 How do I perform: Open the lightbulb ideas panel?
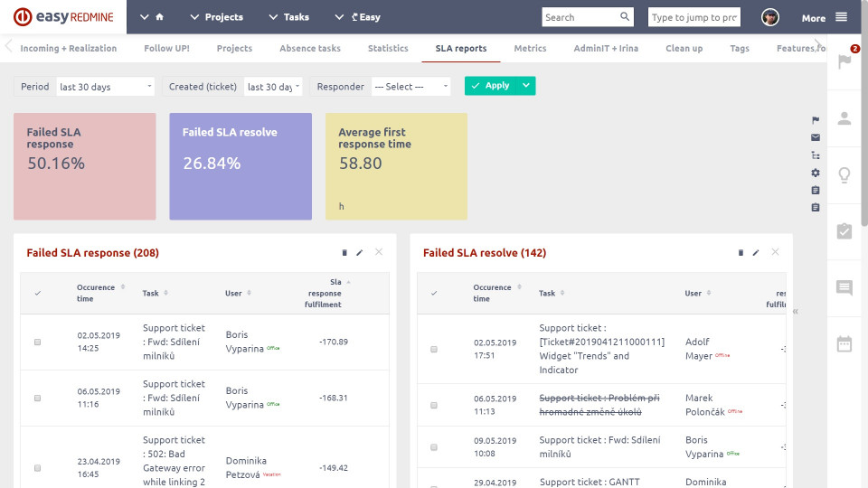844,175
